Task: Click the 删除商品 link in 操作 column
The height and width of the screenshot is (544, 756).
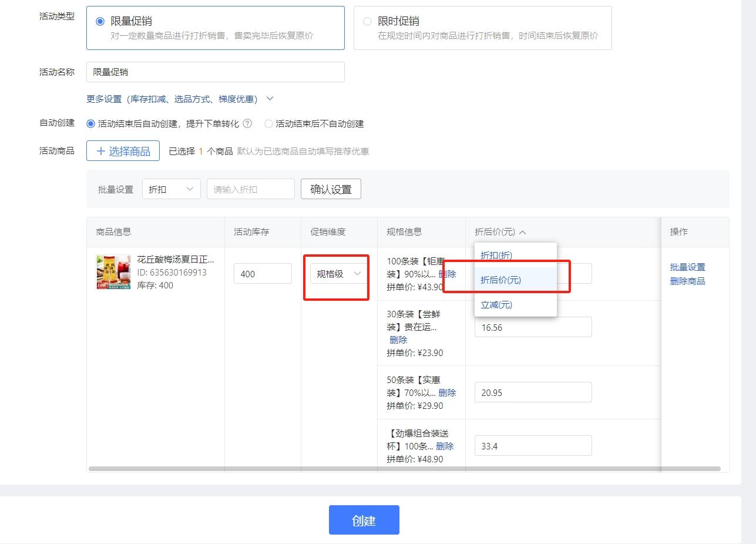Action: coord(687,281)
